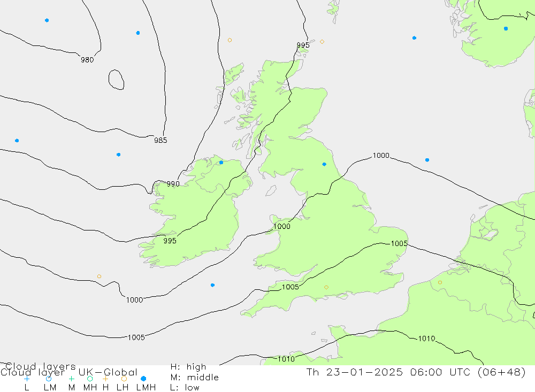The height and width of the screenshot is (392, 535).
Task: Click the forecast timestamp Th 23-01-2025 06:00 UTC
Action: [416, 372]
